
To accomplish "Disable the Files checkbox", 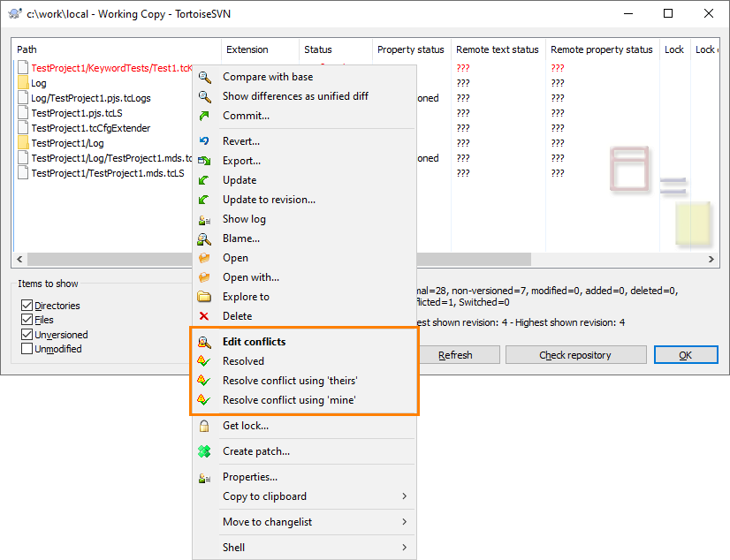I will point(28,319).
